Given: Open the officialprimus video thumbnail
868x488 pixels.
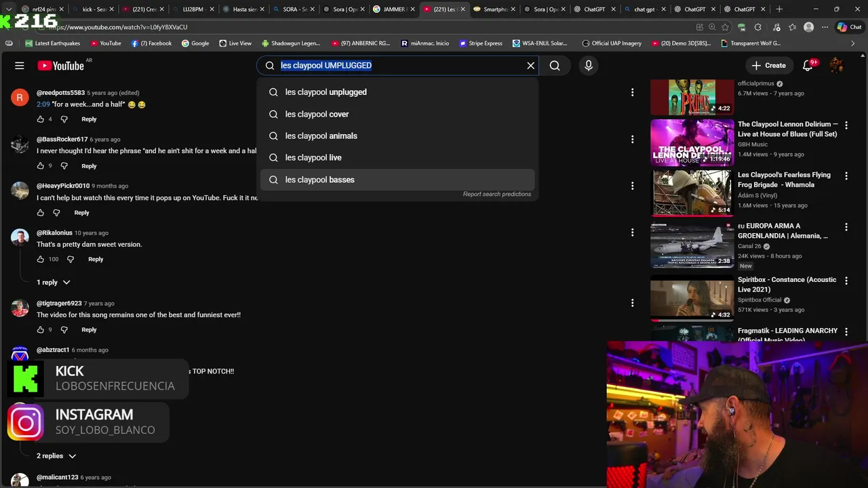Looking at the screenshot, I should pyautogui.click(x=692, y=97).
